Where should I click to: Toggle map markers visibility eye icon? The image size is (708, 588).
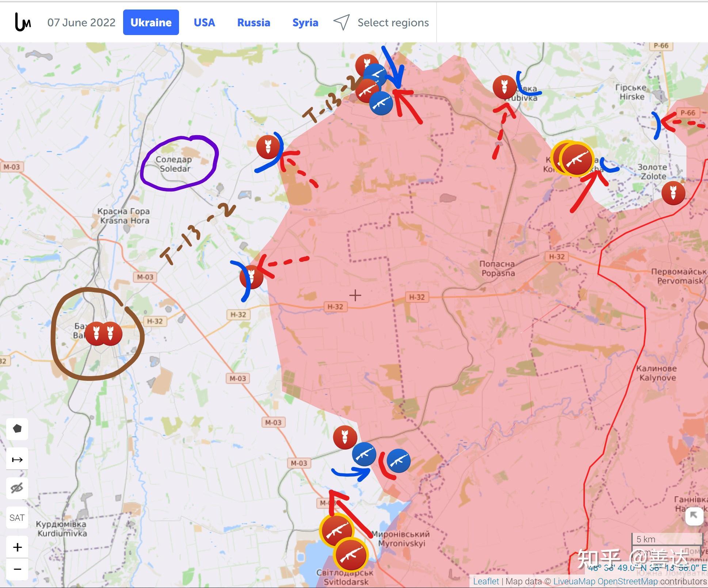coord(17,488)
